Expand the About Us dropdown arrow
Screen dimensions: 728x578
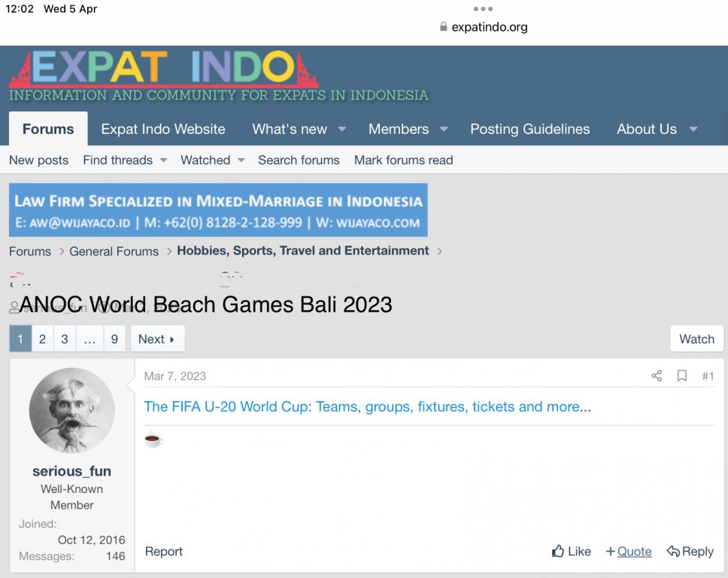point(693,129)
